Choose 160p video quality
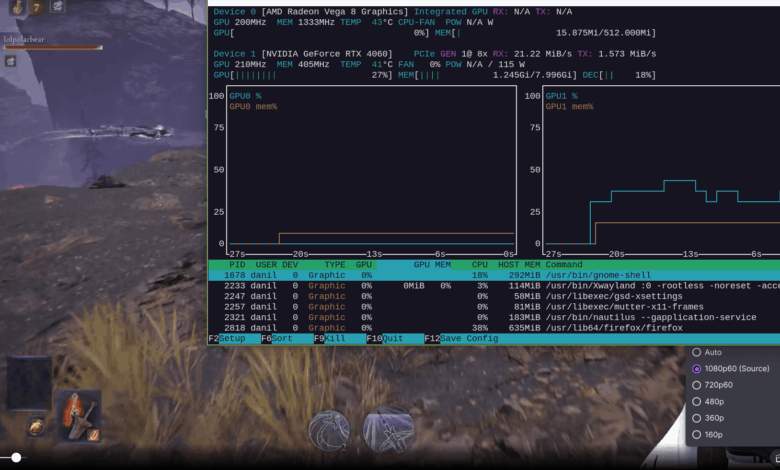The image size is (780, 470). [707, 435]
